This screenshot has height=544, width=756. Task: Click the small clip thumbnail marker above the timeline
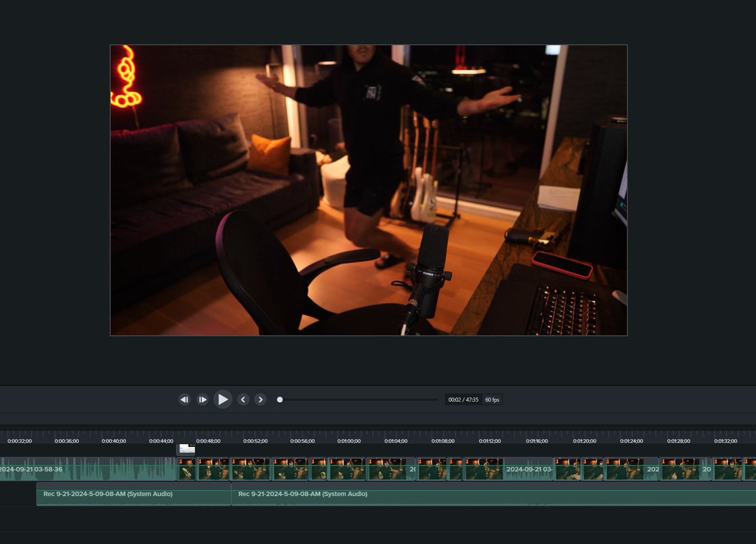(x=186, y=449)
